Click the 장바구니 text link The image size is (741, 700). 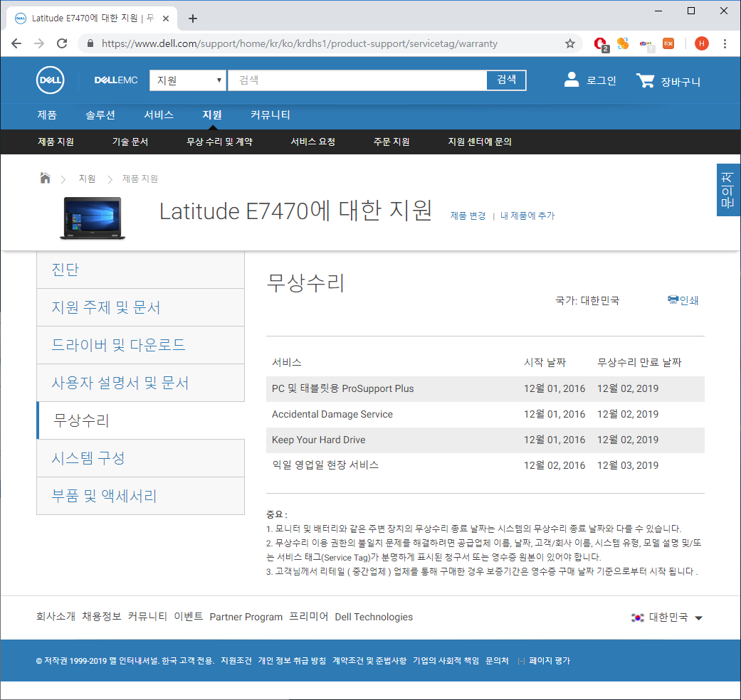680,82
